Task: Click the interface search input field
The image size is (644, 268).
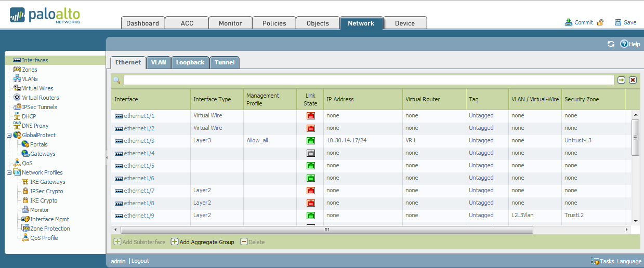Action: point(369,80)
